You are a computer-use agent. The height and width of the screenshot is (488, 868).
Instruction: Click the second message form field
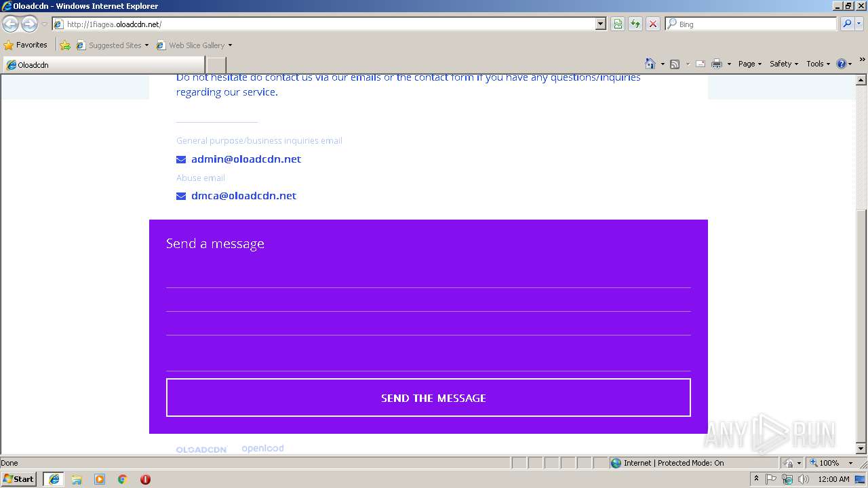click(x=429, y=300)
